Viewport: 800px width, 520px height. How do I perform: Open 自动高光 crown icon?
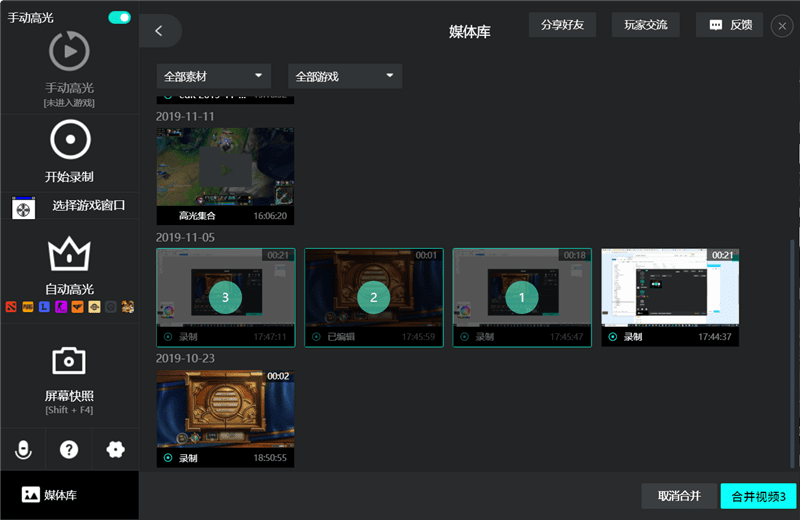pos(69,254)
